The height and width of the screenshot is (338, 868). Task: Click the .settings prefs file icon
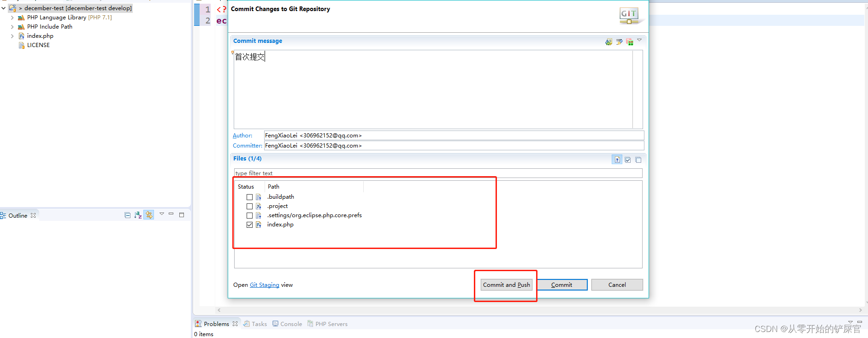(259, 215)
